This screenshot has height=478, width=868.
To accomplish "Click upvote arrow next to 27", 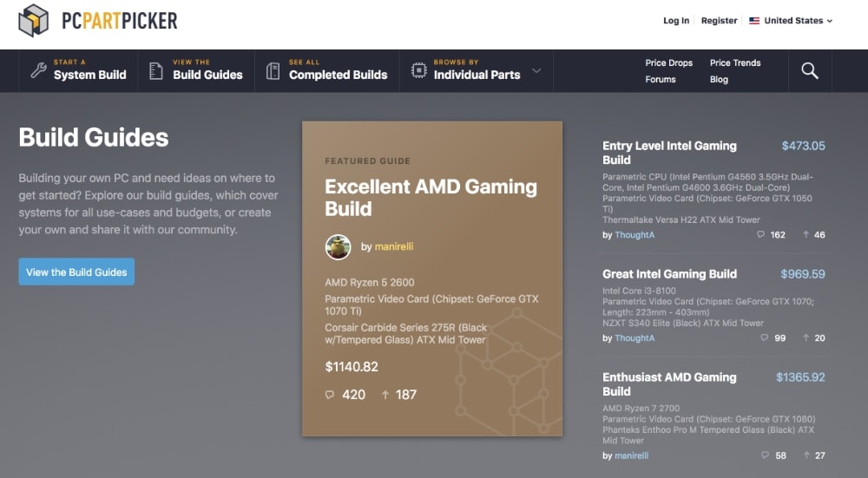I will (806, 455).
